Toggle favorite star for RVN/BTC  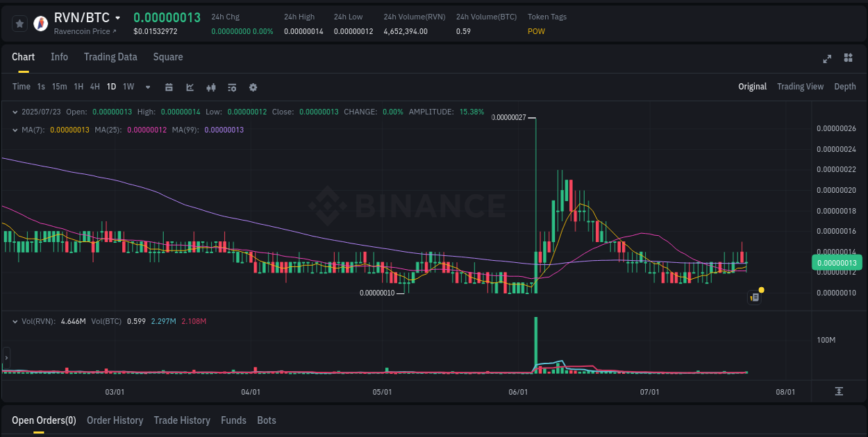point(19,23)
